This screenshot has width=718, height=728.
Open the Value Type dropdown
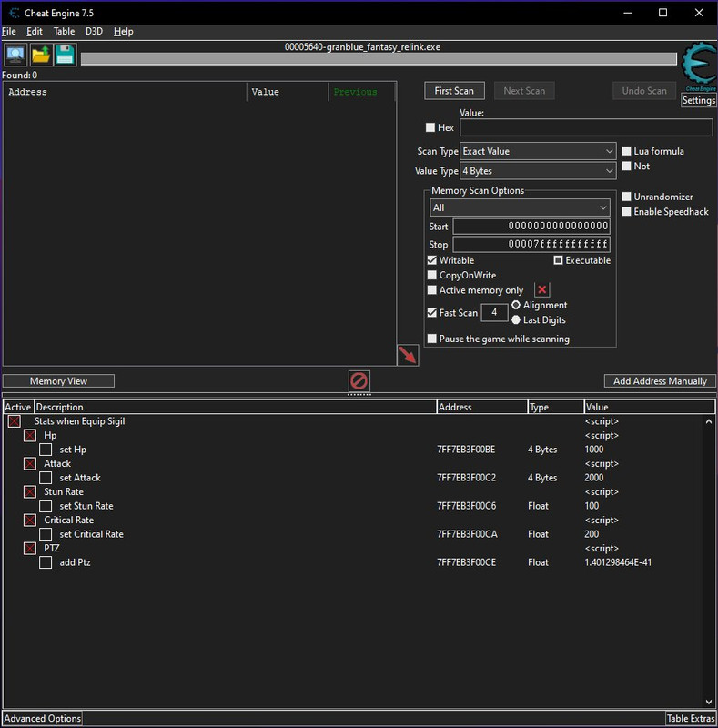(x=538, y=171)
